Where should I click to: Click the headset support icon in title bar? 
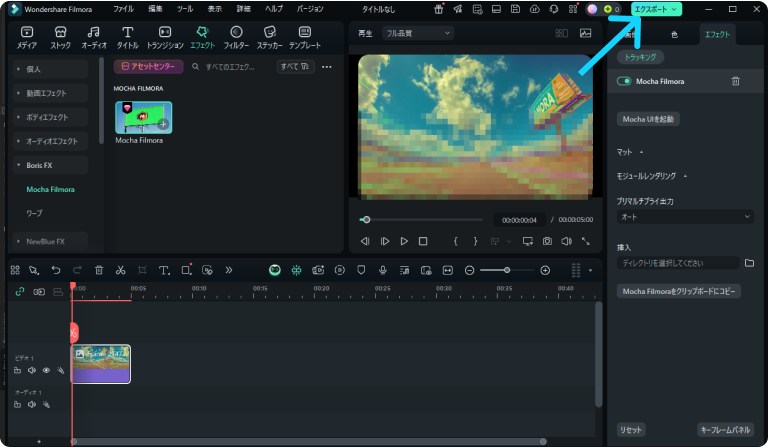[x=553, y=9]
